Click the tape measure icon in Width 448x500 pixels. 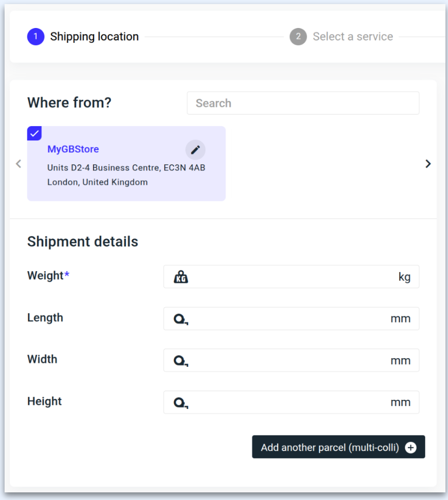pos(181,361)
